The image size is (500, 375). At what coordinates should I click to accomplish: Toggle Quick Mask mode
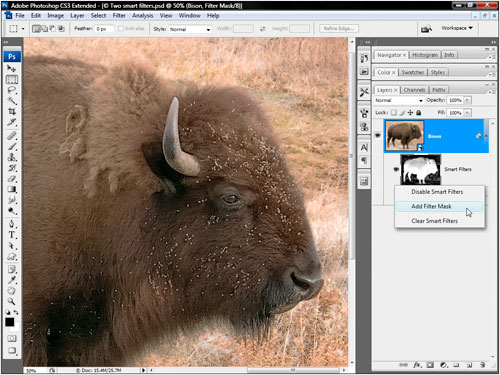(x=12, y=338)
